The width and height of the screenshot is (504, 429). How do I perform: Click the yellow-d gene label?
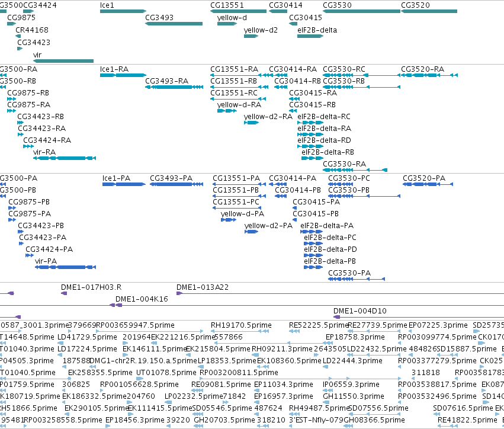[232, 18]
